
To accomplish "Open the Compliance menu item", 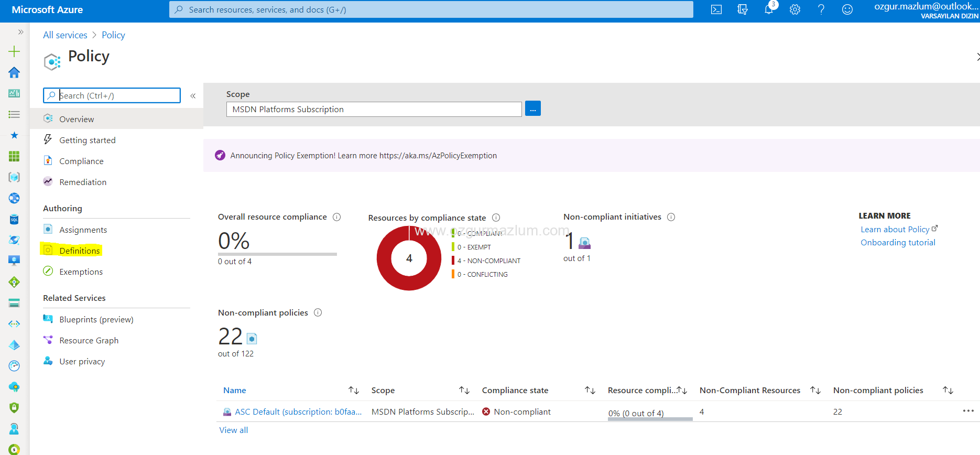I will 116,161.
